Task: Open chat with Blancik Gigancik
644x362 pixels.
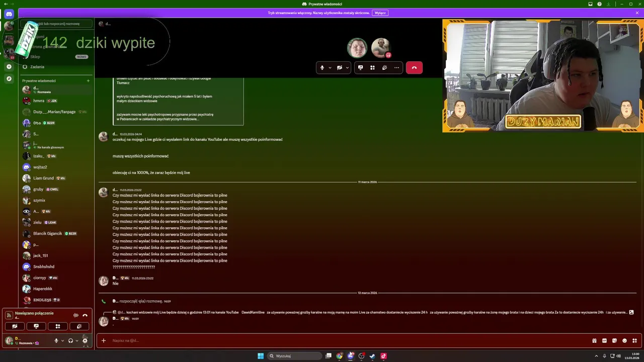Action: 56,233
